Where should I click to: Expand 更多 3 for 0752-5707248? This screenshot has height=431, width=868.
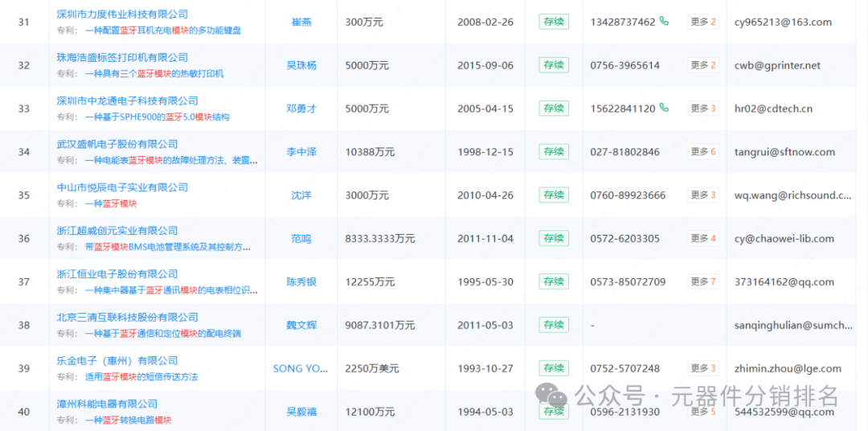(x=703, y=367)
